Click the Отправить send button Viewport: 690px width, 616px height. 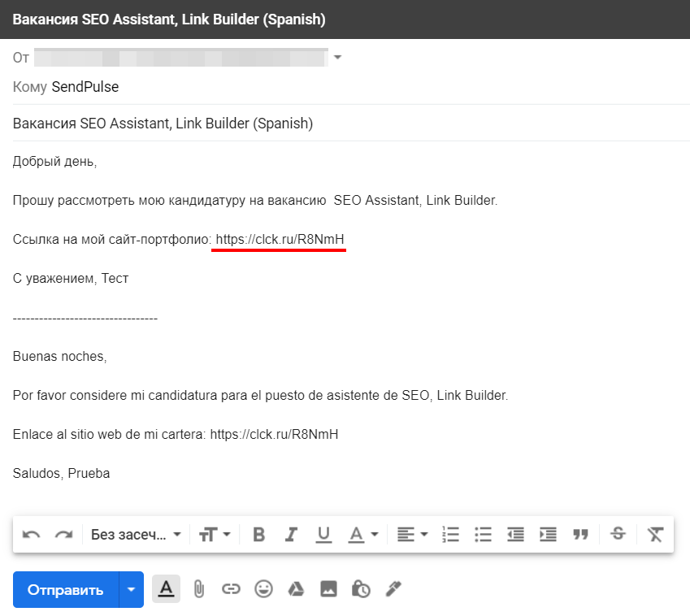point(66,590)
